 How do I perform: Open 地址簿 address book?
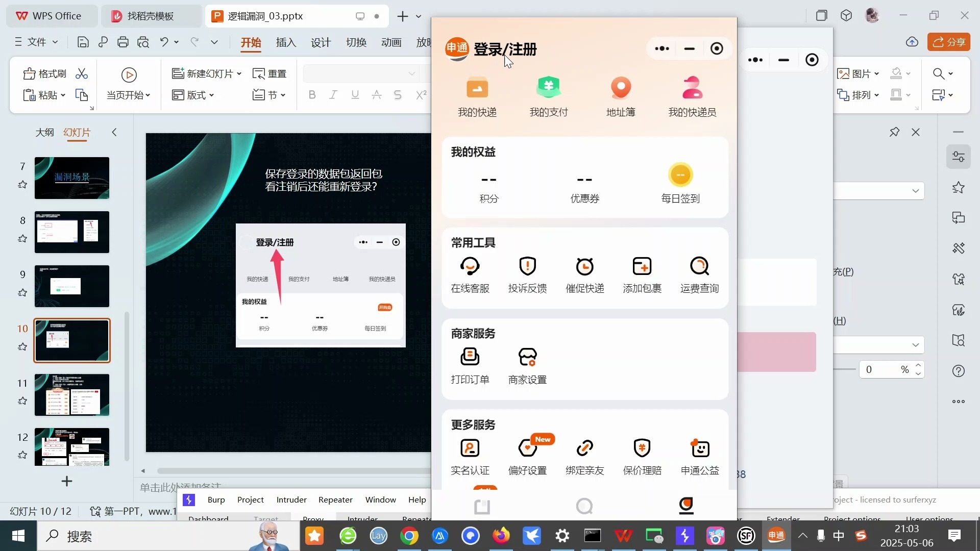(621, 97)
